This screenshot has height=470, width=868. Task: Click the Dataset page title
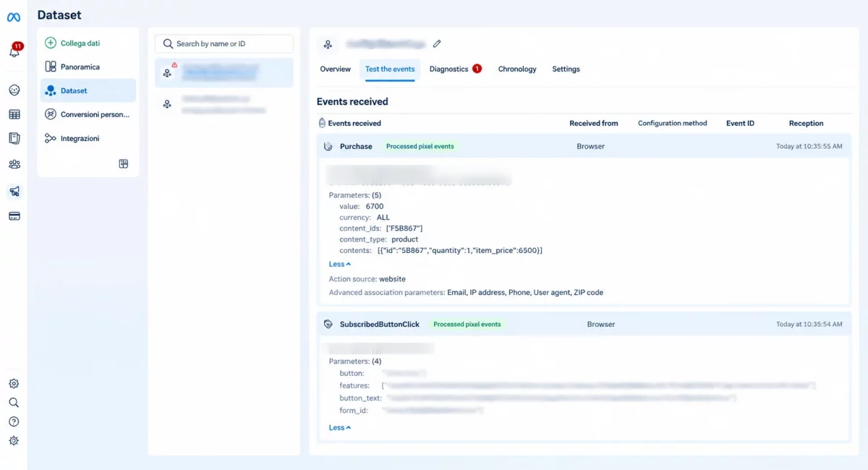[59, 14]
